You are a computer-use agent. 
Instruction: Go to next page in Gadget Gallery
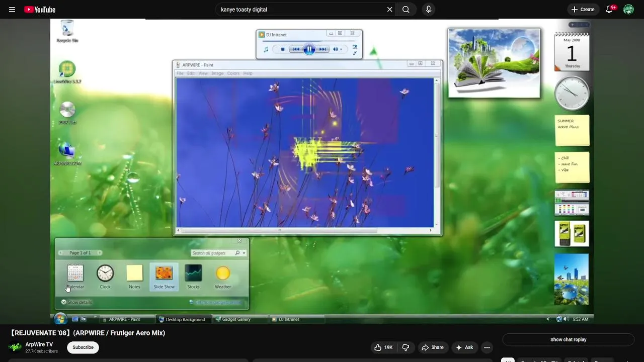click(100, 253)
